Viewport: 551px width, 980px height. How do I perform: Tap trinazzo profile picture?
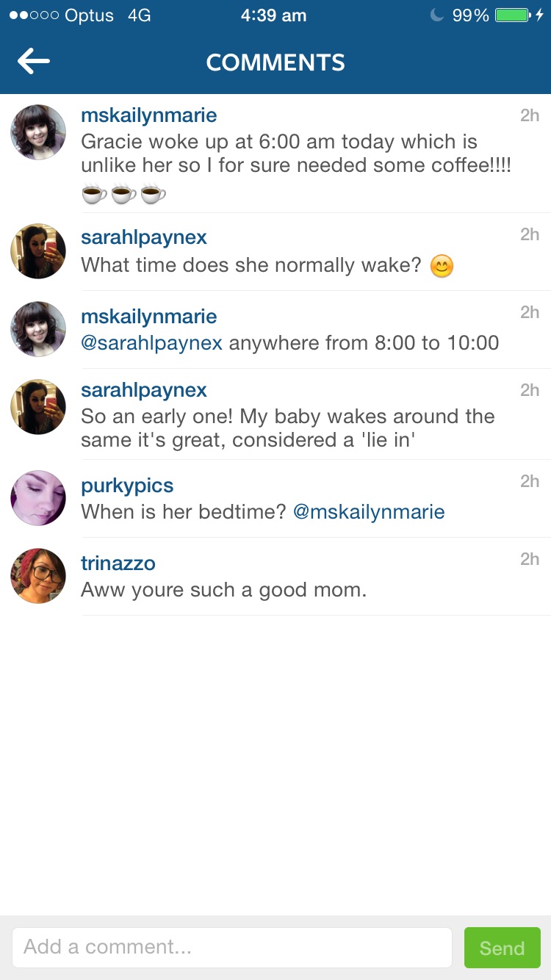[38, 576]
